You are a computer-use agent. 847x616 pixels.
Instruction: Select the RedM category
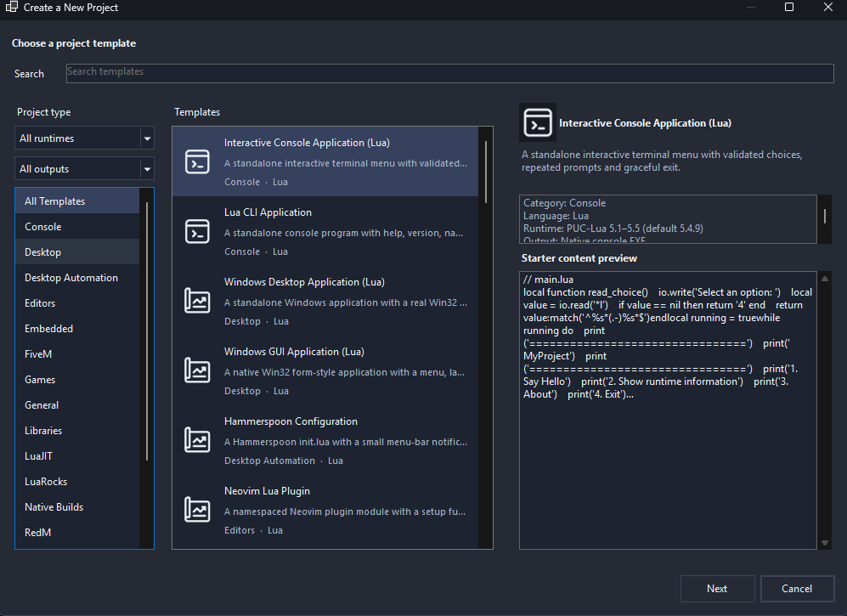(x=77, y=532)
